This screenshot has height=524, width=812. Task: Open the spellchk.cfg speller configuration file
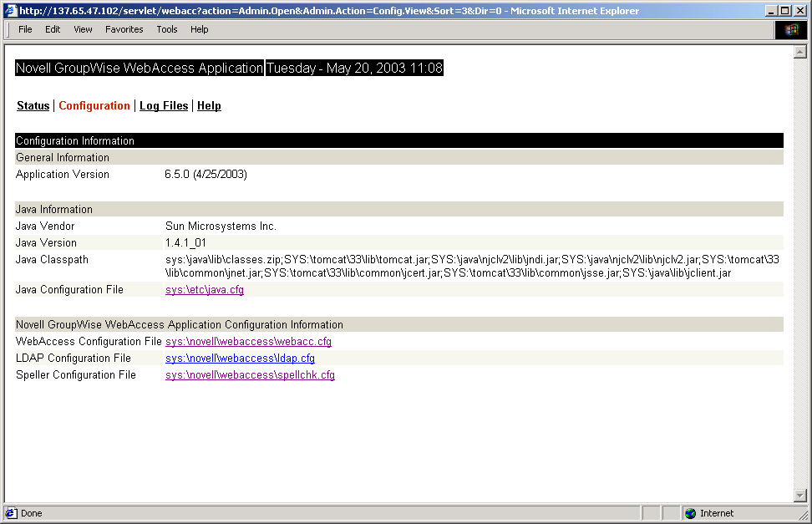click(249, 375)
